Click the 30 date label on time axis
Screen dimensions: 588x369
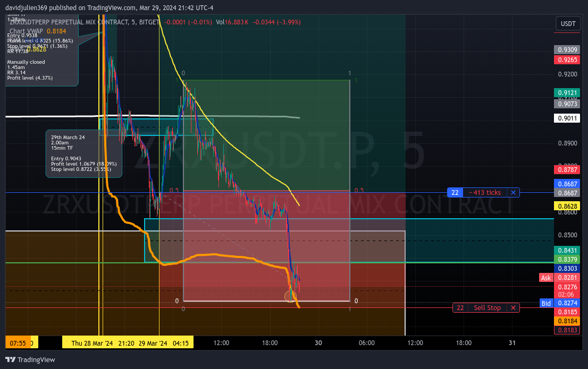(x=318, y=343)
